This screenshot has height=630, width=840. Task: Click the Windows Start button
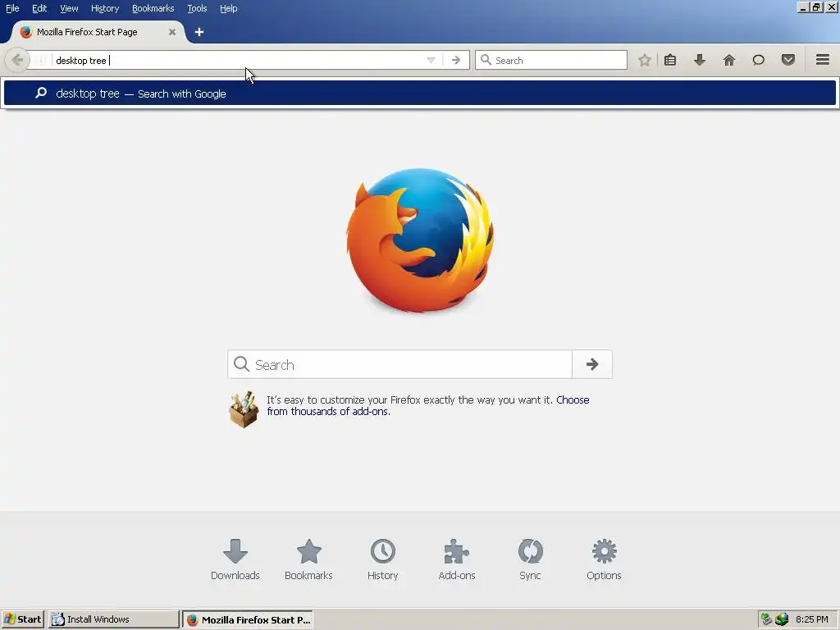click(x=22, y=619)
